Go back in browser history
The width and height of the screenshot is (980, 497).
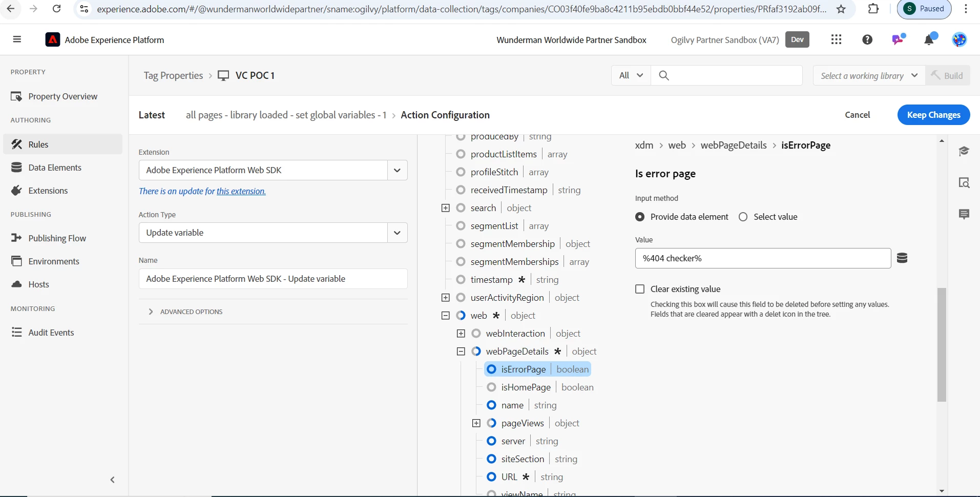point(11,9)
